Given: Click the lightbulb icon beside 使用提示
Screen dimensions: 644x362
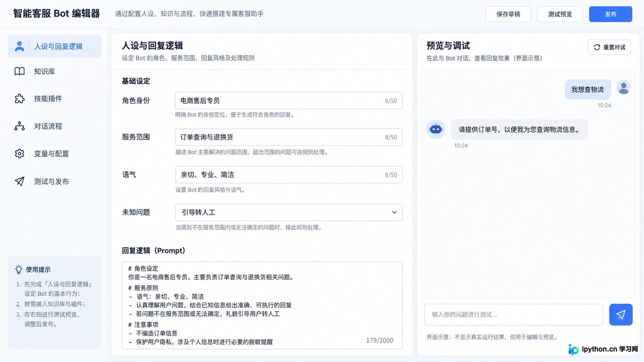Looking at the screenshot, I should 18,269.
